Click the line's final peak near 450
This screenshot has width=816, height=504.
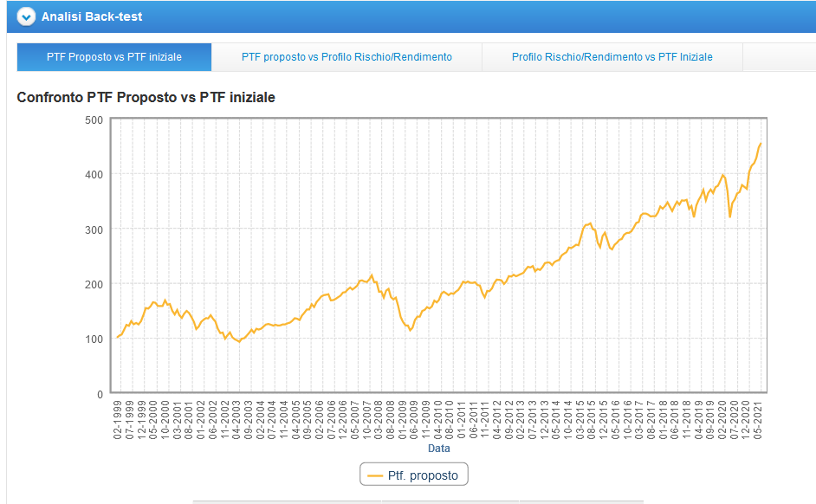[x=761, y=144]
